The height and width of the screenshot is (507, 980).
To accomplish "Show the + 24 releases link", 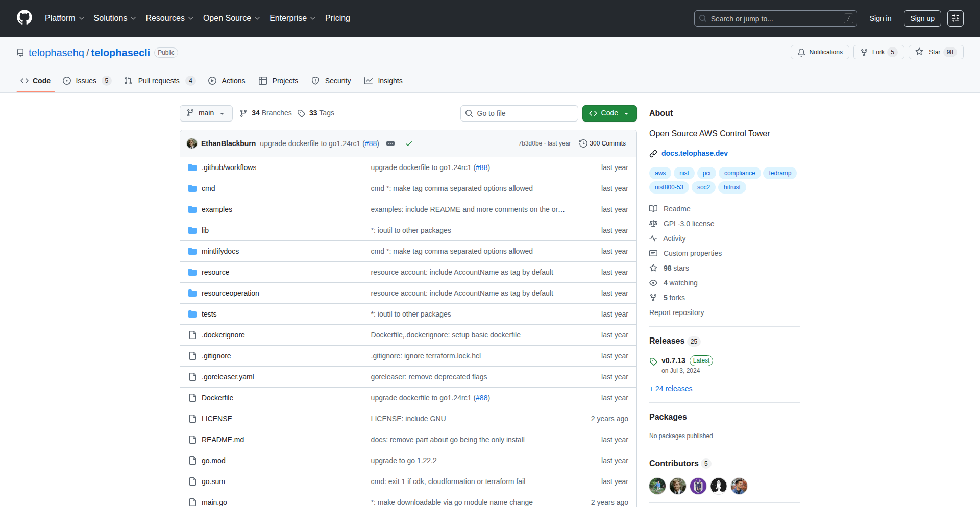I will (671, 389).
